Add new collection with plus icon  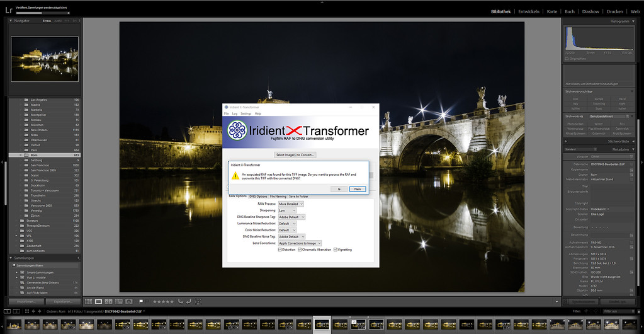[x=78, y=258]
